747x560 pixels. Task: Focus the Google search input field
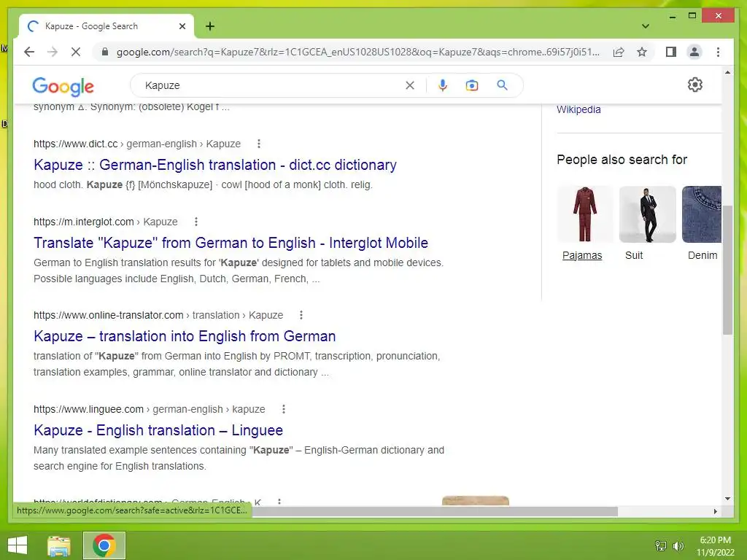pos(271,85)
